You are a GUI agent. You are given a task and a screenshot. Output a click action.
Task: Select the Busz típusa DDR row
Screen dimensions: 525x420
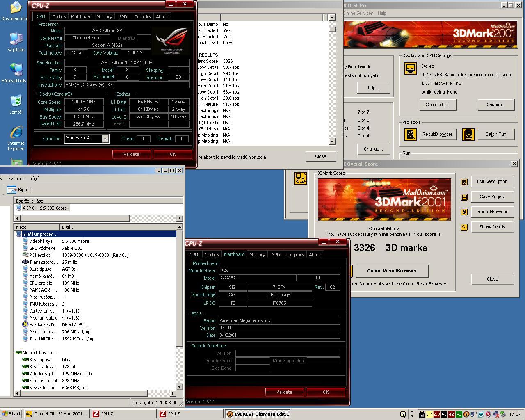coord(96,360)
